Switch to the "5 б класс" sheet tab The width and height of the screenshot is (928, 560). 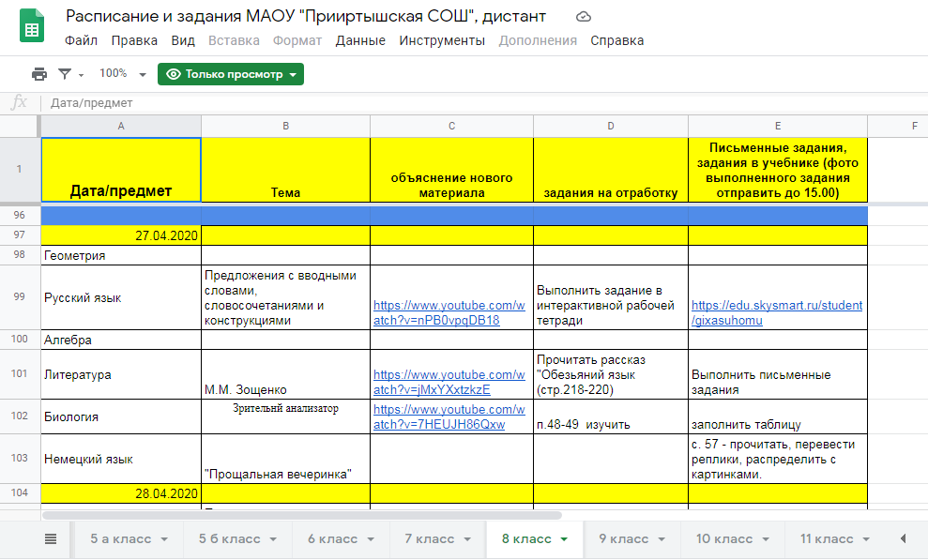(x=230, y=539)
